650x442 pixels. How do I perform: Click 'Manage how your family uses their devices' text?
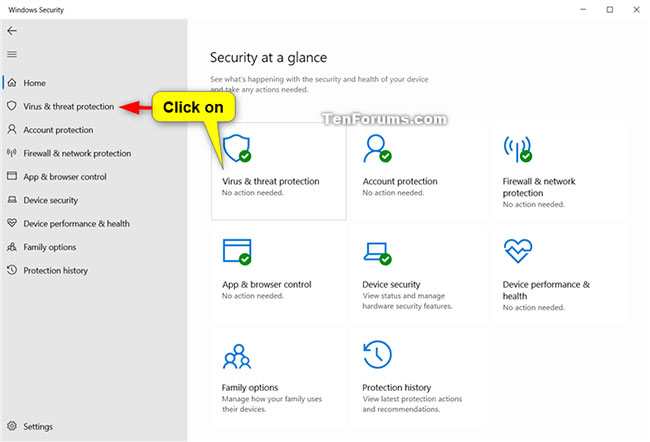pos(272,404)
